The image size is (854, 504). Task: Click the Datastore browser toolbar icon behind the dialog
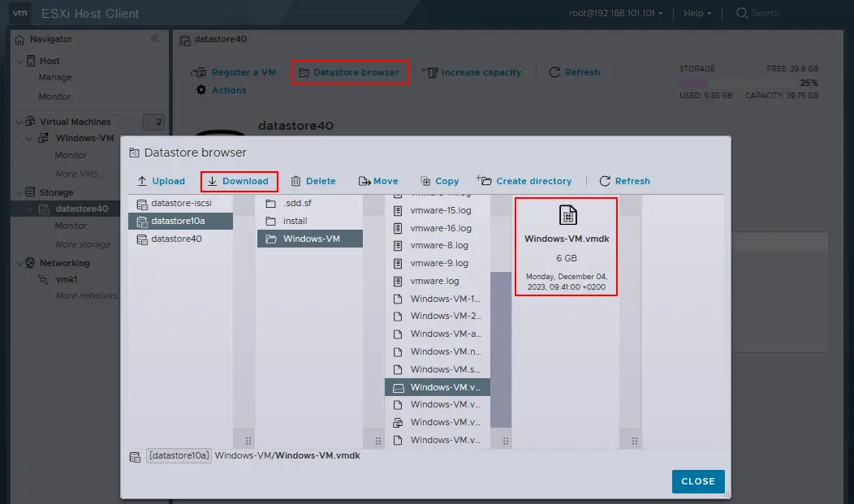tap(304, 72)
